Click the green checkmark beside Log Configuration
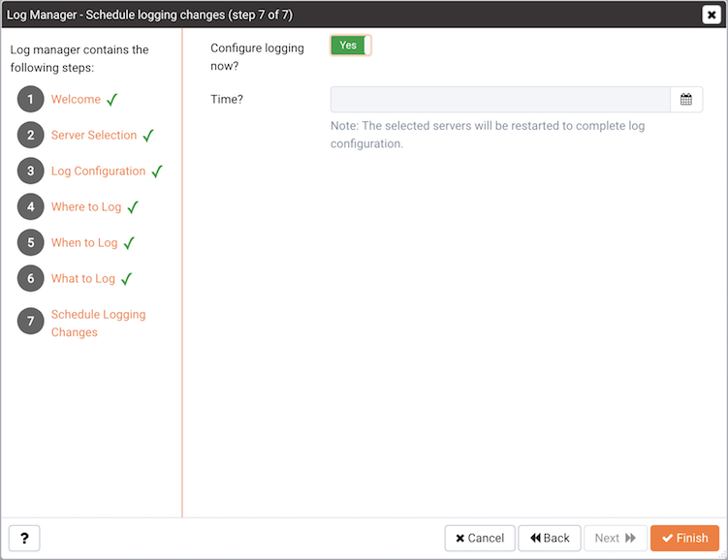The width and height of the screenshot is (728, 560). (x=157, y=171)
